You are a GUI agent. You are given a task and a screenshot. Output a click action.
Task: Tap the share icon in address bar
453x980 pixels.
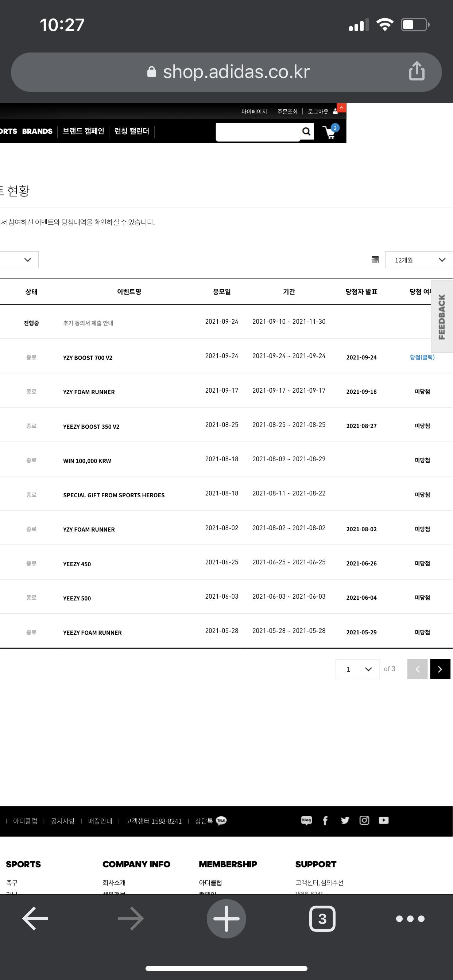(x=417, y=71)
